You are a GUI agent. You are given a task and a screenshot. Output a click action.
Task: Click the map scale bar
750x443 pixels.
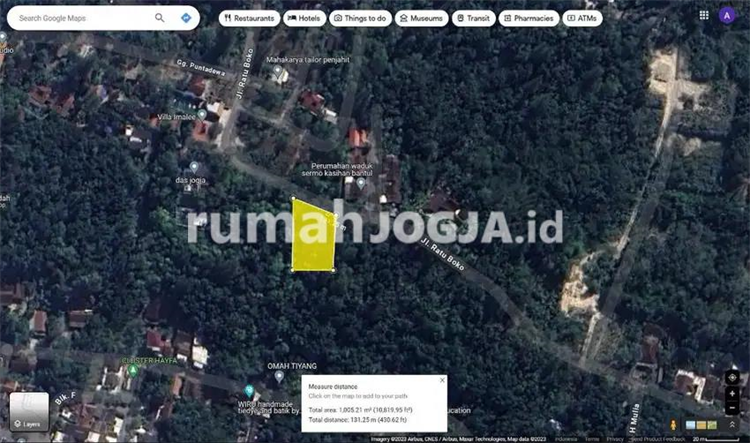pyautogui.click(x=716, y=439)
